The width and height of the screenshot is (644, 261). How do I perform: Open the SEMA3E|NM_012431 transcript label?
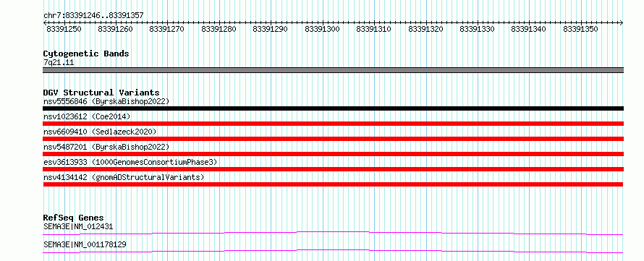[x=78, y=226]
